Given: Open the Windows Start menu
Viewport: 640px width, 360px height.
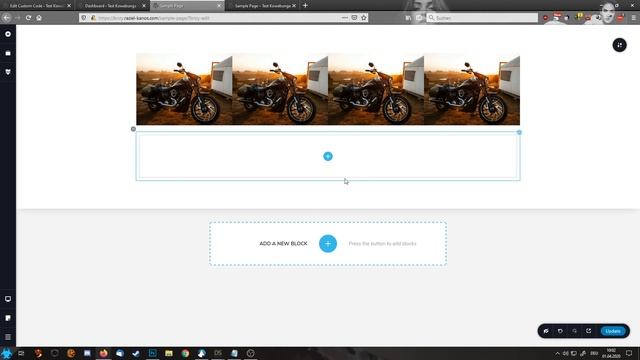Looking at the screenshot, I should [7, 353].
